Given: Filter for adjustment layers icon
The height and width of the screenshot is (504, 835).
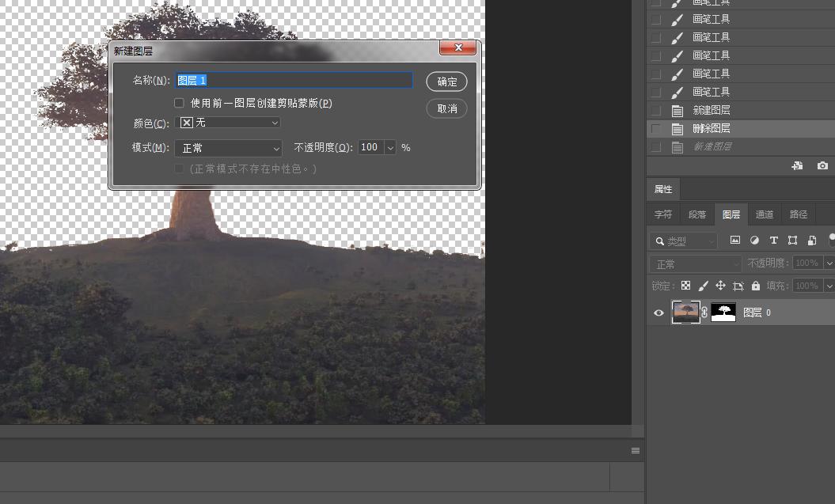Looking at the screenshot, I should click(x=754, y=240).
